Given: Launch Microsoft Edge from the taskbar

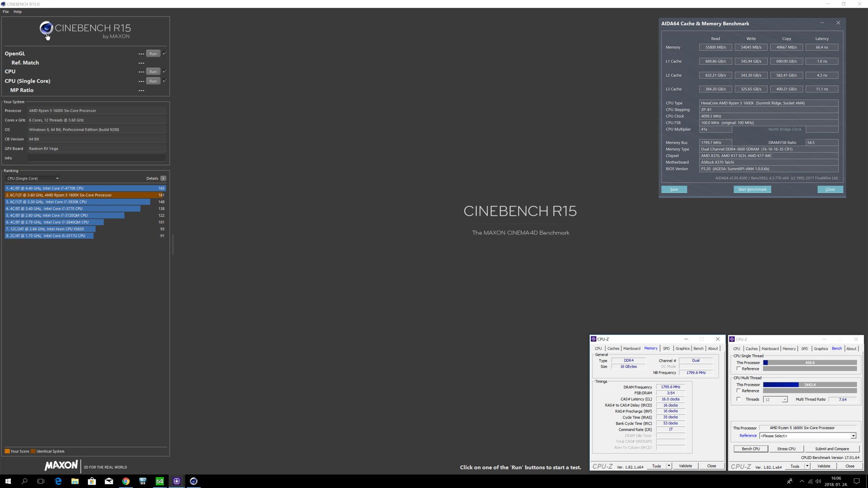Looking at the screenshot, I should tap(58, 481).
